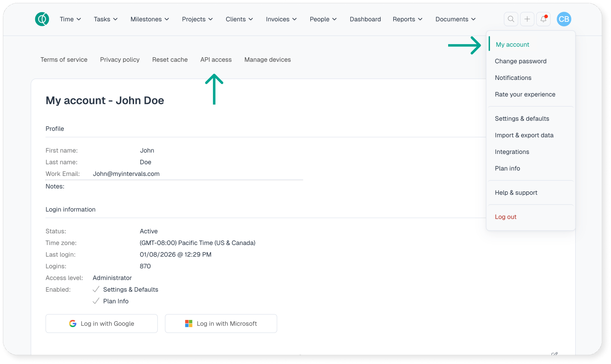This screenshot has height=364, width=611.
Task: Click the edit pencil icon at bottom right
Action: click(x=554, y=354)
